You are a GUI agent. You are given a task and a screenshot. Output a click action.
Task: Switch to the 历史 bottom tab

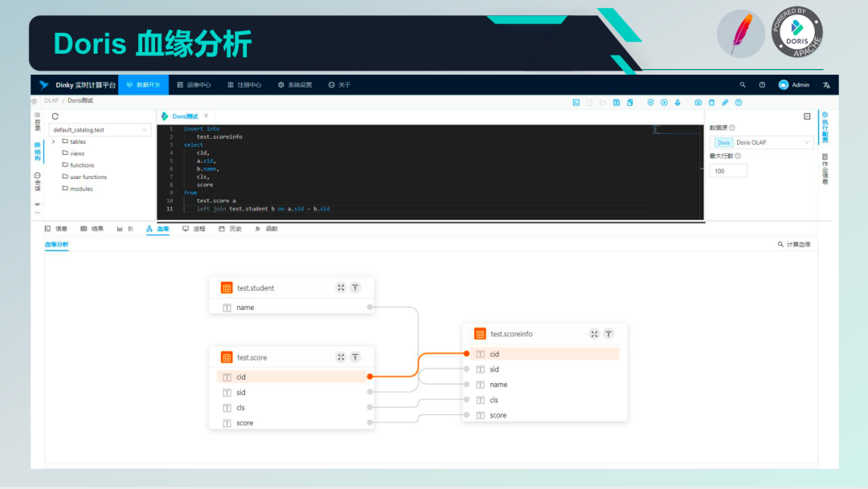click(x=230, y=229)
